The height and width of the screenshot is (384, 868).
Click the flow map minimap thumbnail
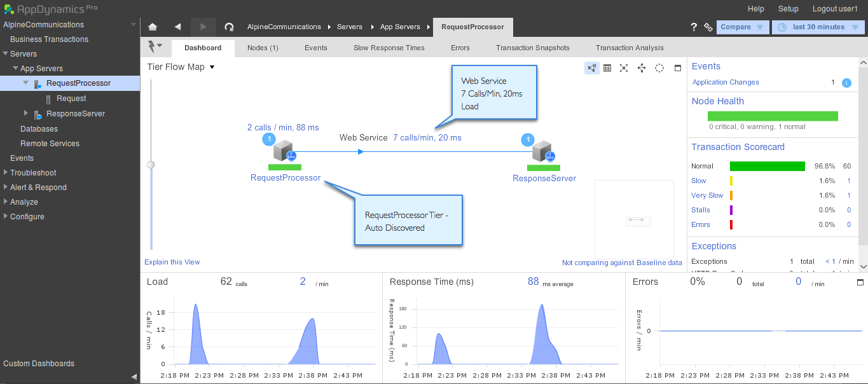coord(634,219)
